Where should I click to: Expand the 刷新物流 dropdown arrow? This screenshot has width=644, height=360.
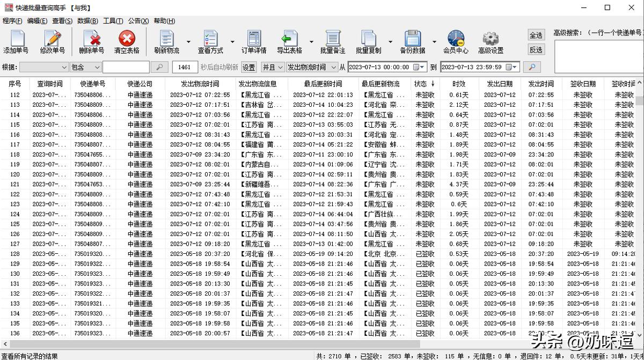pos(188,42)
